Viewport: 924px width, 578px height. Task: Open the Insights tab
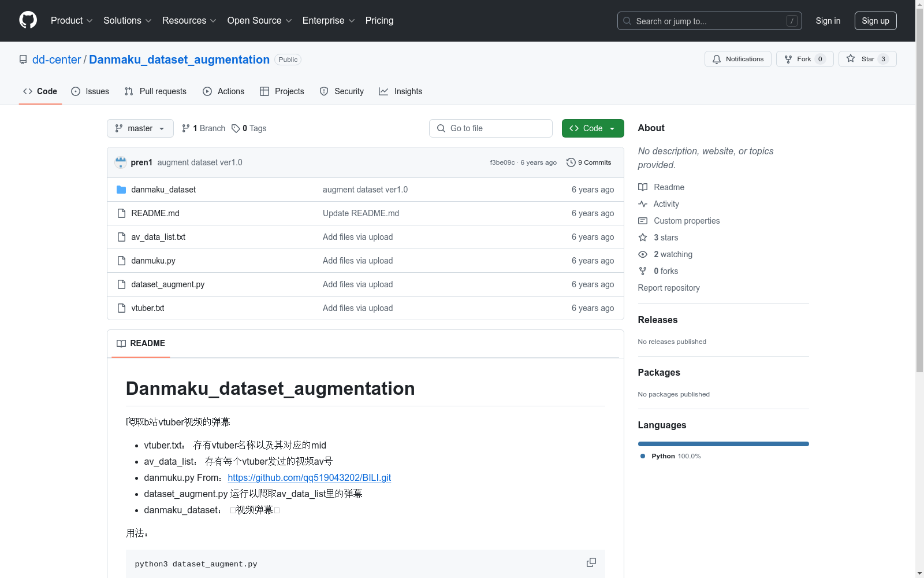click(401, 91)
